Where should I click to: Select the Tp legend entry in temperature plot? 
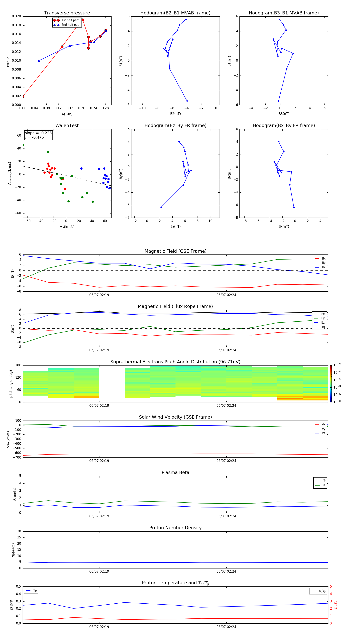pyautogui.click(x=31, y=591)
